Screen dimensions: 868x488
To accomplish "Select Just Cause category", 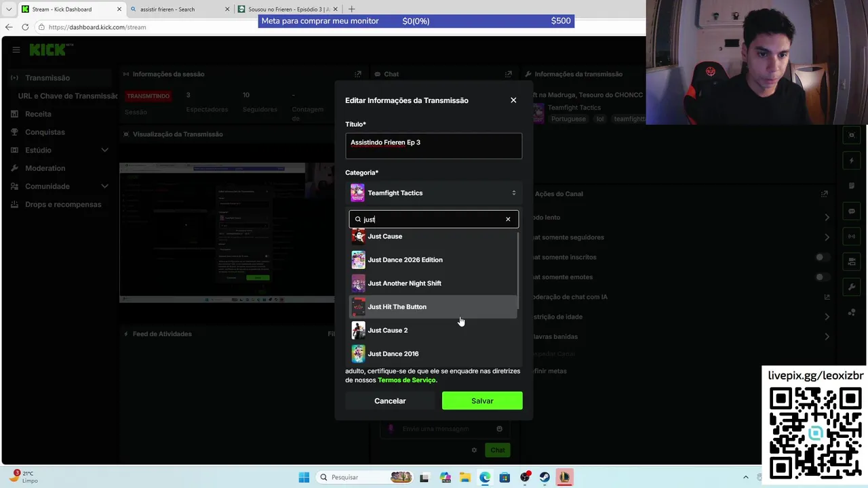I will coord(433,237).
